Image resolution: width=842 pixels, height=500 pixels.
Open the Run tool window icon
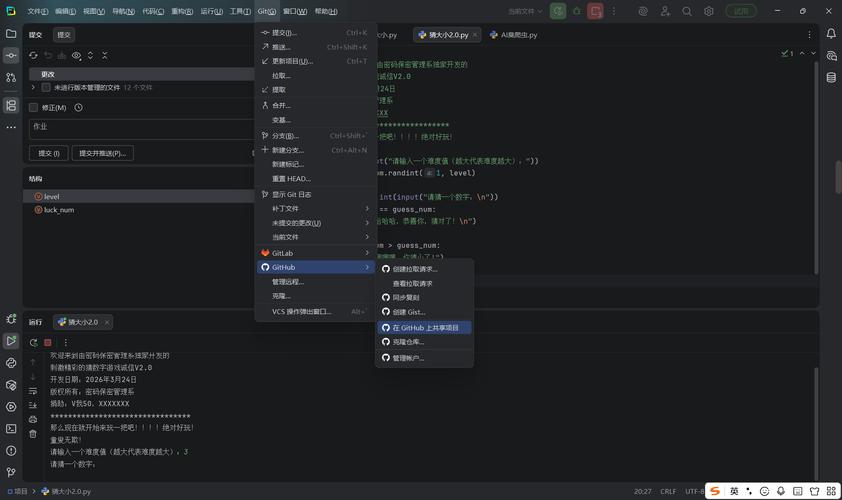click(11, 340)
